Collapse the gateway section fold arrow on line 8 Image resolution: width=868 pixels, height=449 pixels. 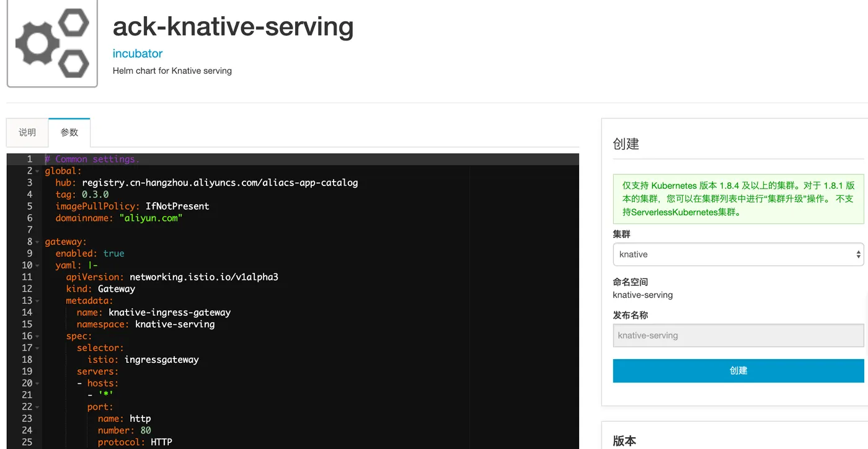point(37,242)
